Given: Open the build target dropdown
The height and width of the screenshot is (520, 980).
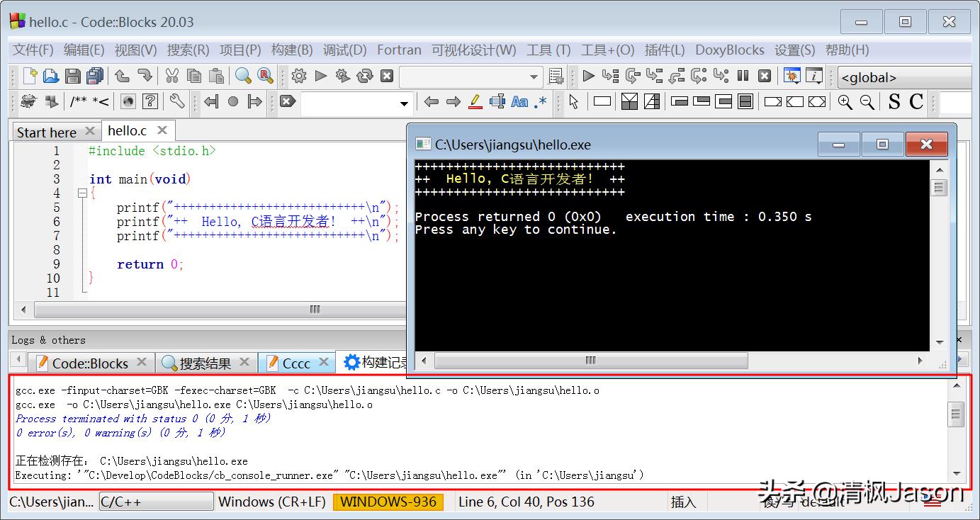Looking at the screenshot, I should click(534, 77).
